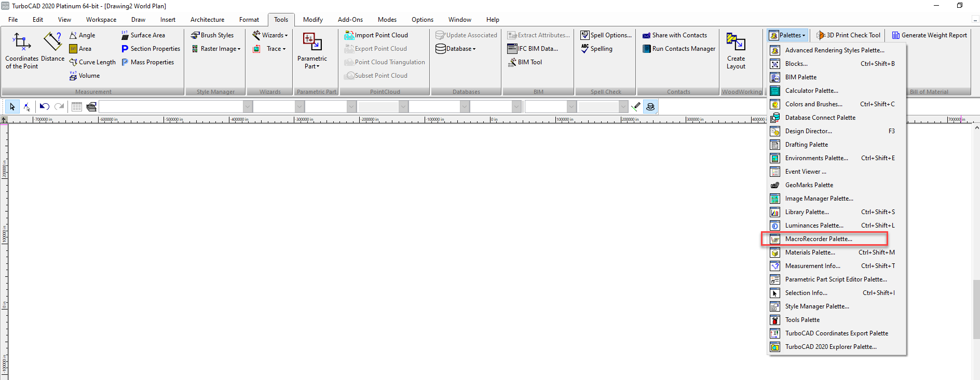The width and height of the screenshot is (980, 380).
Task: Open the Workspace menu
Action: 101,20
